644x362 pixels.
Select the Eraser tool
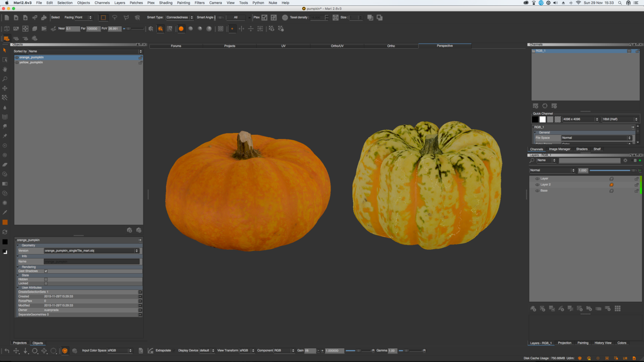coord(5,165)
